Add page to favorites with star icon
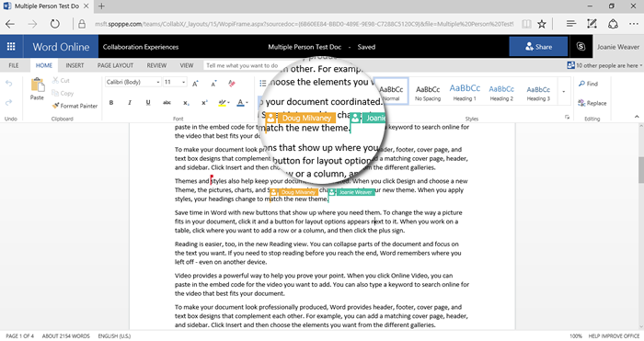The image size is (644, 341). (x=542, y=24)
